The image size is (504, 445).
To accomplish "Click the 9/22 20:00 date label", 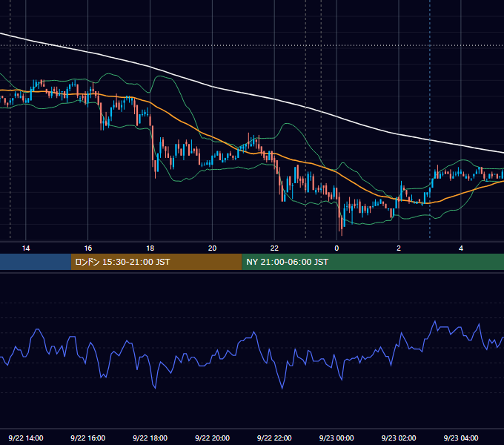I will coord(212,438).
